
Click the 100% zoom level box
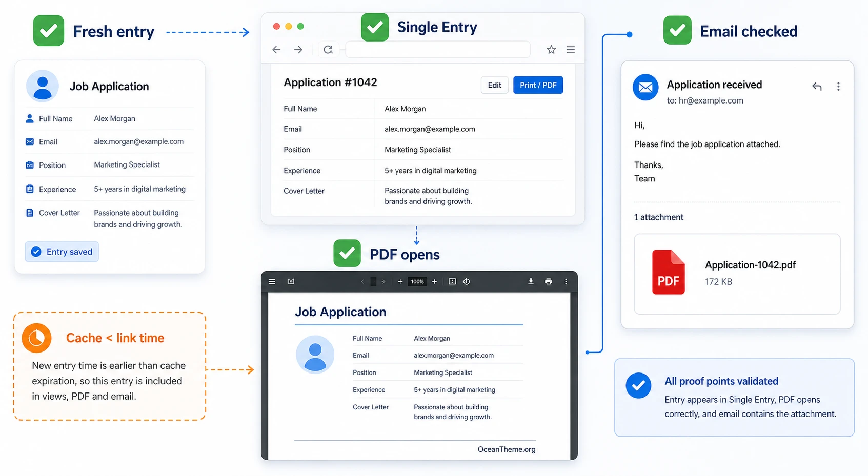pyautogui.click(x=417, y=281)
